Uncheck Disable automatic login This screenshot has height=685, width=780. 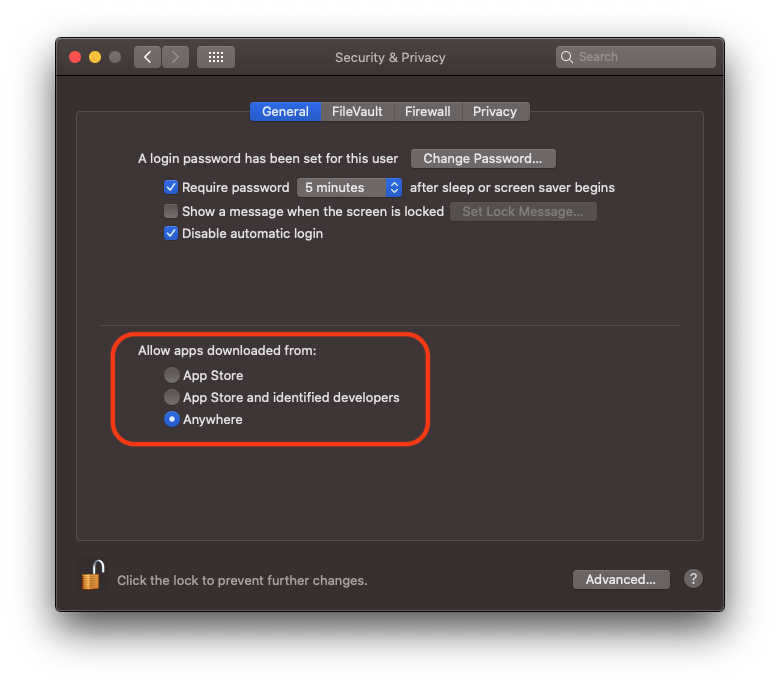(x=171, y=233)
